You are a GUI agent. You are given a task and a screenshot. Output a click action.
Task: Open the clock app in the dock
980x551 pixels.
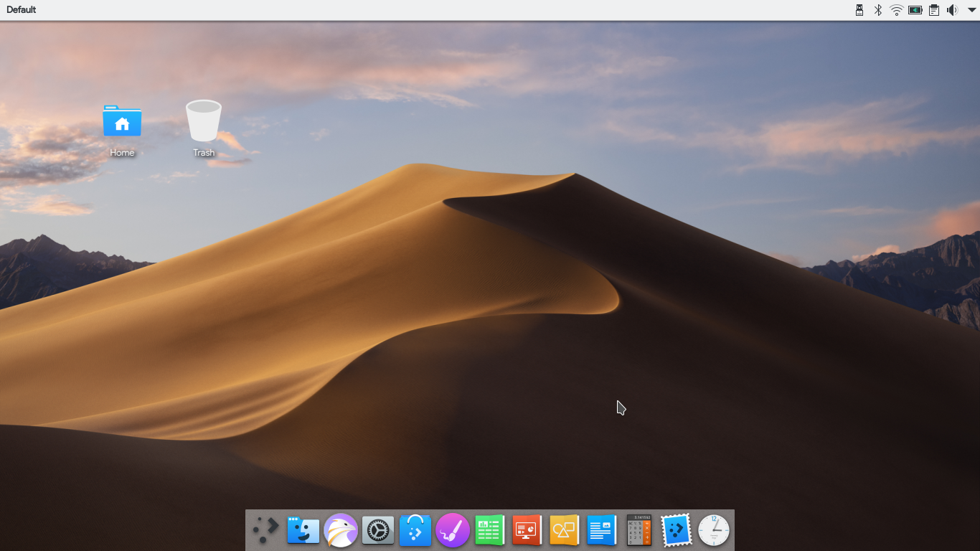[714, 531]
